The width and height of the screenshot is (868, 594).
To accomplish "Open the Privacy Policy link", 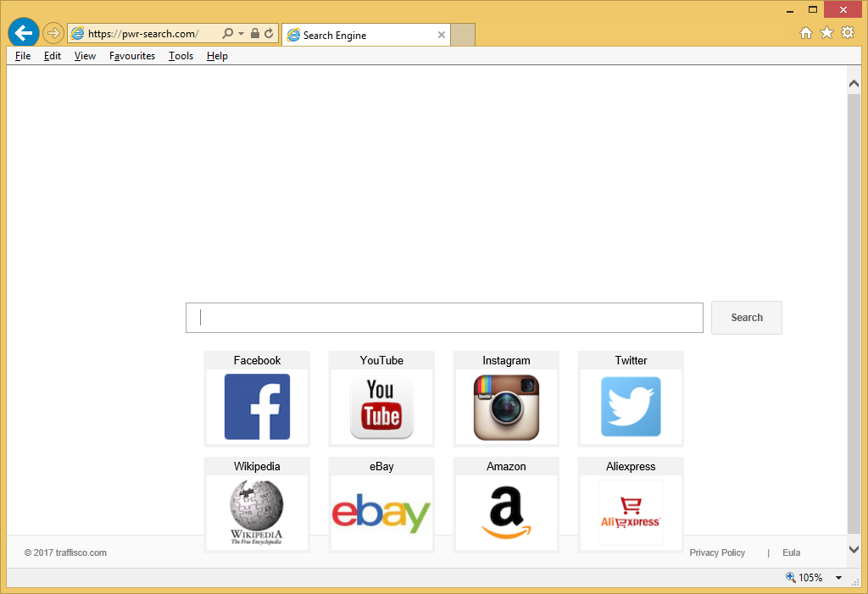I will tap(717, 552).
